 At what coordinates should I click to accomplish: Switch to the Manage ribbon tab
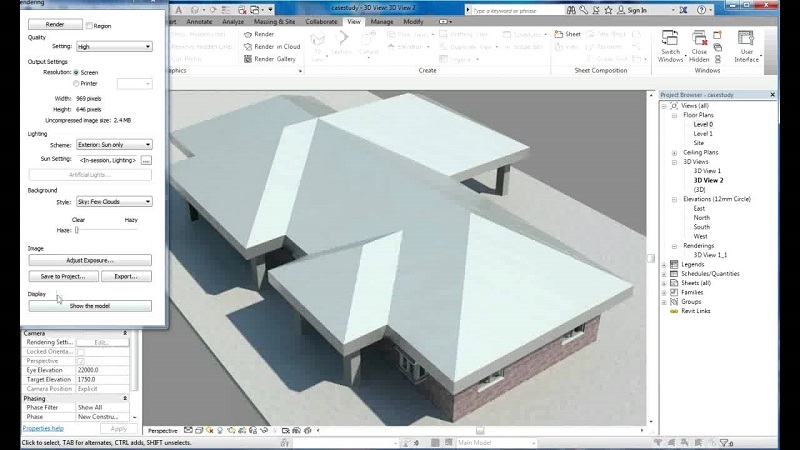[382, 21]
